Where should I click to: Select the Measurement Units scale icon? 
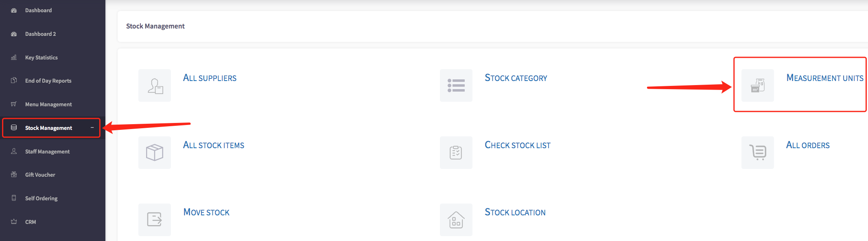point(758,85)
